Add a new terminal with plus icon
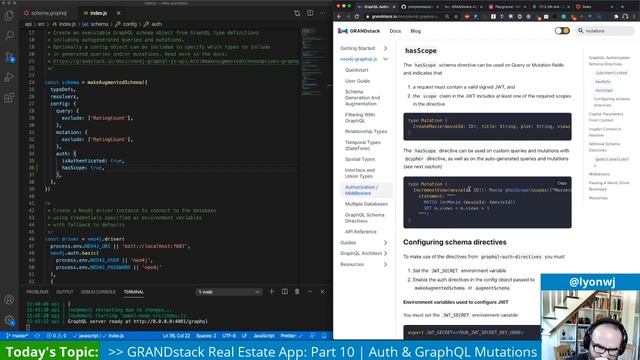The width and height of the screenshot is (640, 360). point(271,291)
